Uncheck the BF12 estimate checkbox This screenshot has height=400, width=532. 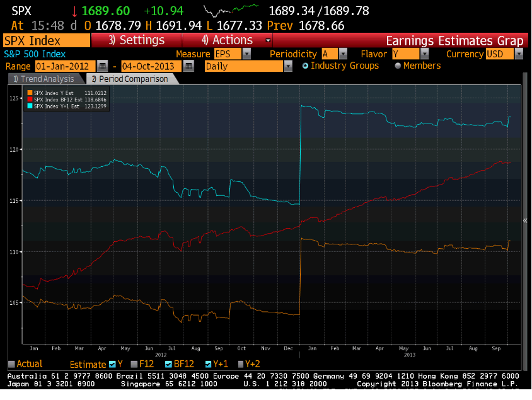[x=168, y=364]
